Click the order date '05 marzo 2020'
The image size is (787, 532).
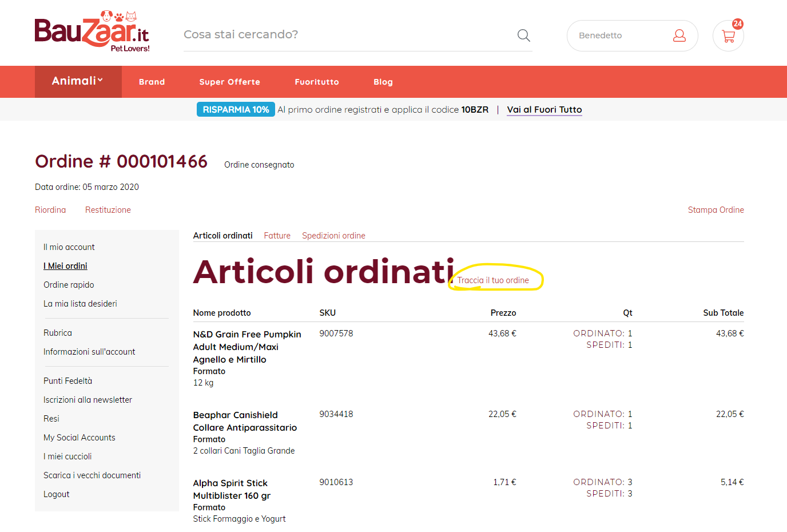(111, 187)
